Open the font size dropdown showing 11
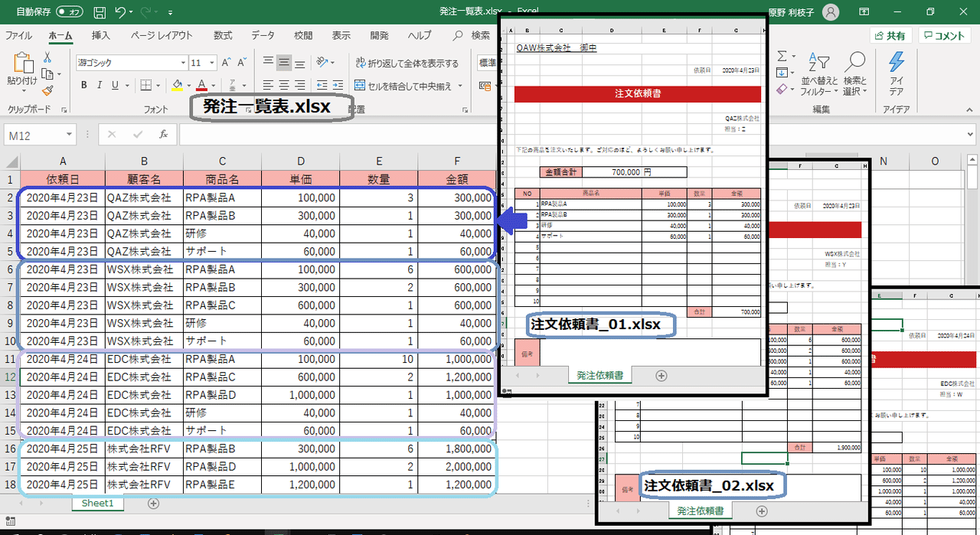Image resolution: width=980 pixels, height=535 pixels. [x=211, y=63]
